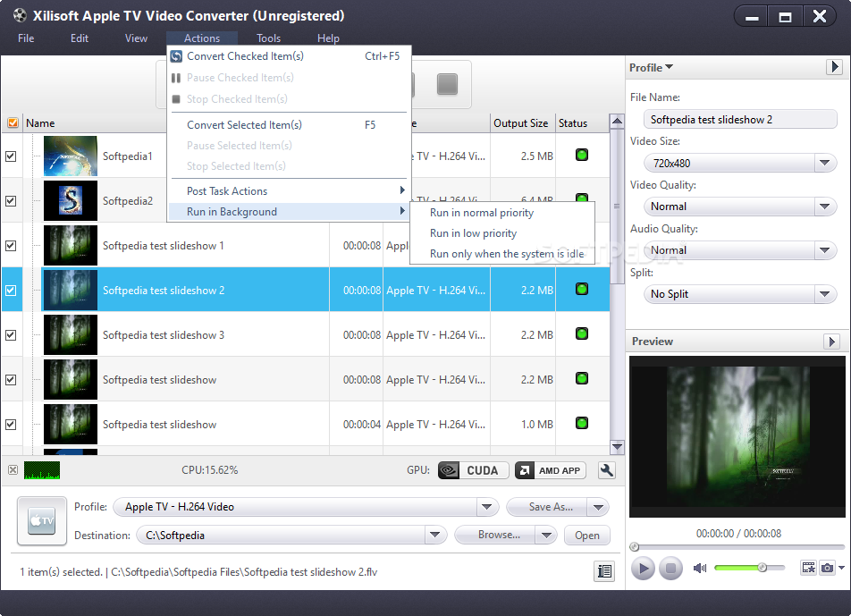
Task: Click the Xilisoft film reel app icon
Action: click(20, 15)
